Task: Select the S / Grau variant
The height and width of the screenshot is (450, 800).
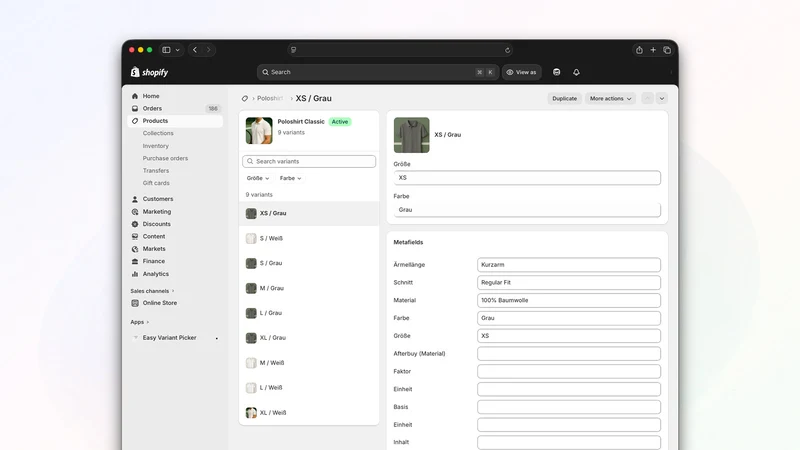Action: (309, 263)
